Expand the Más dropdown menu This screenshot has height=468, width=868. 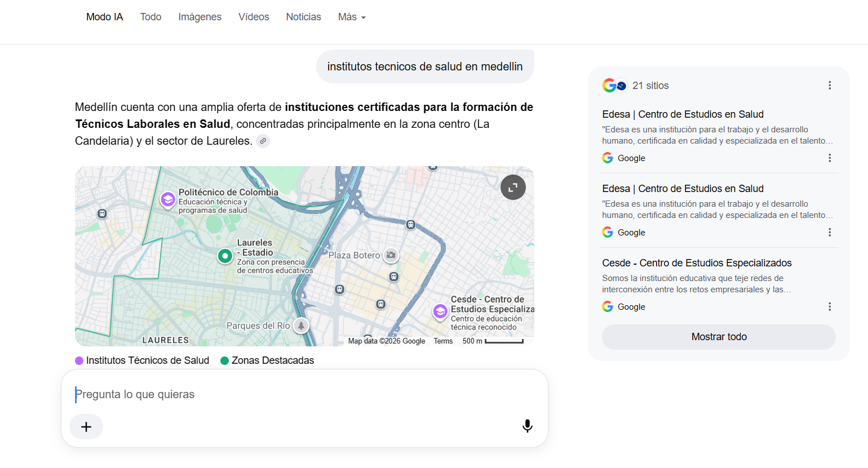352,17
